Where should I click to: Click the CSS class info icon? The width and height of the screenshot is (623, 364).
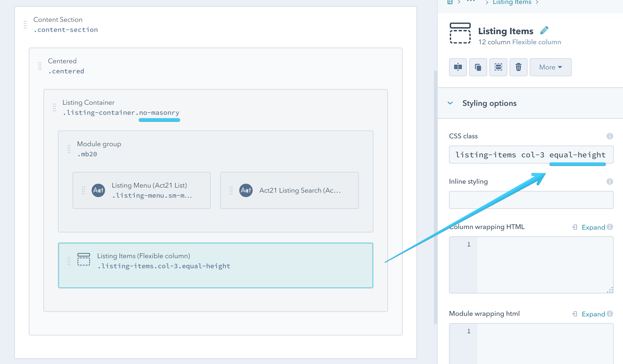pos(610,136)
